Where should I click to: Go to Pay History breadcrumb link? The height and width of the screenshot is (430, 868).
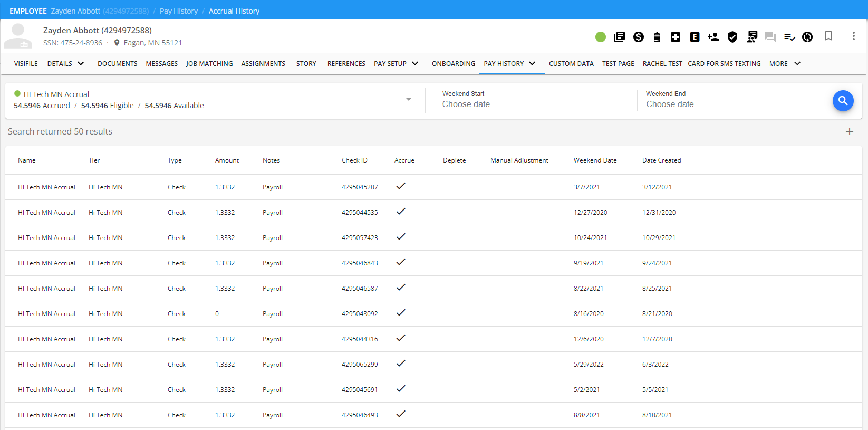click(x=178, y=11)
